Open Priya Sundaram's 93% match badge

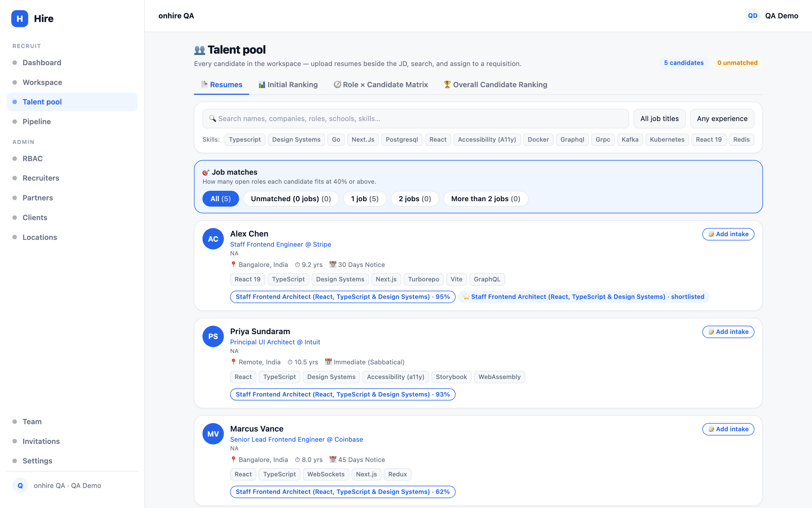point(343,394)
